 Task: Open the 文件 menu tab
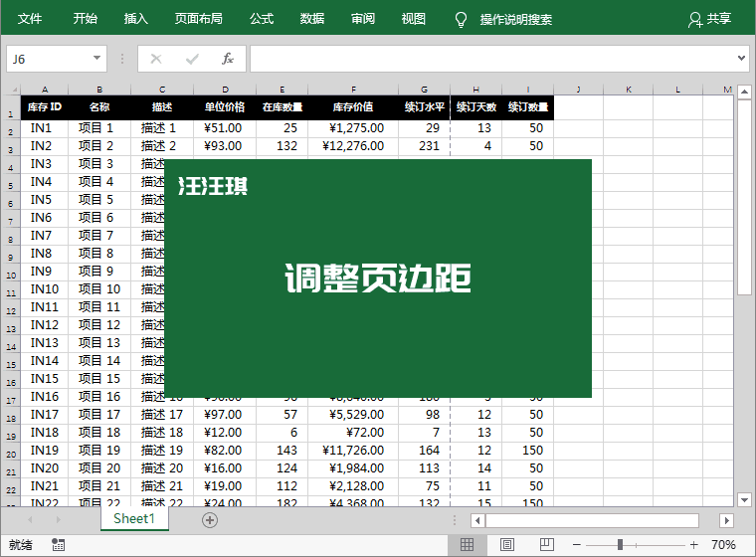click(x=30, y=19)
